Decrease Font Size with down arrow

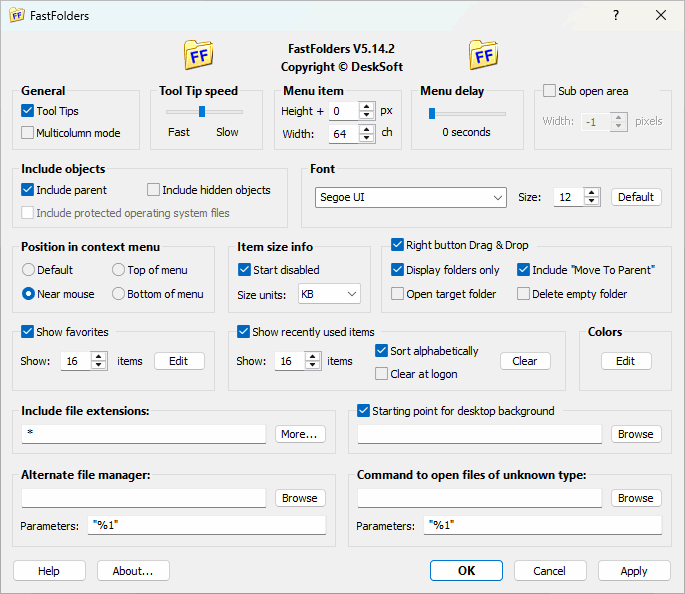pyautogui.click(x=592, y=201)
